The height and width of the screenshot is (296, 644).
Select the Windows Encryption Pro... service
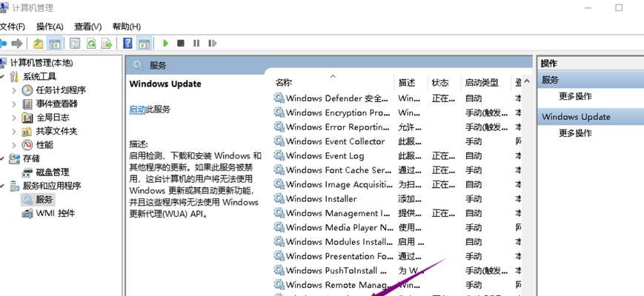coord(338,112)
